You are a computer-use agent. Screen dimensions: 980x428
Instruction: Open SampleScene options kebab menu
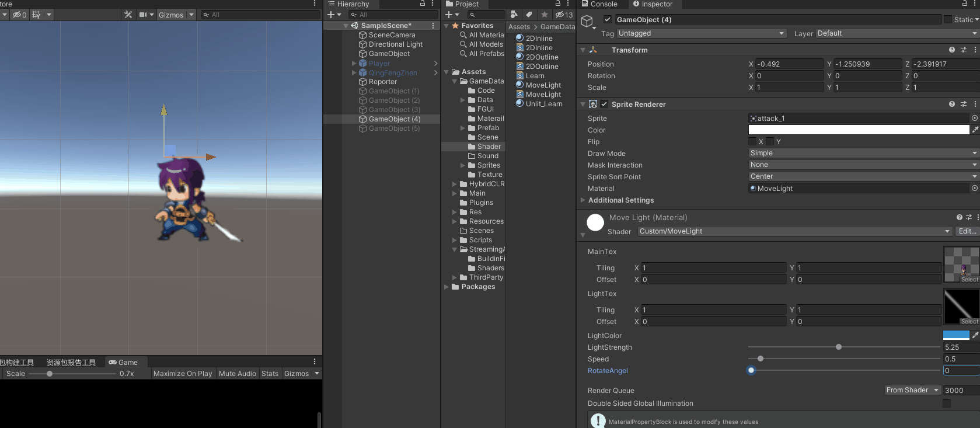[x=433, y=26]
